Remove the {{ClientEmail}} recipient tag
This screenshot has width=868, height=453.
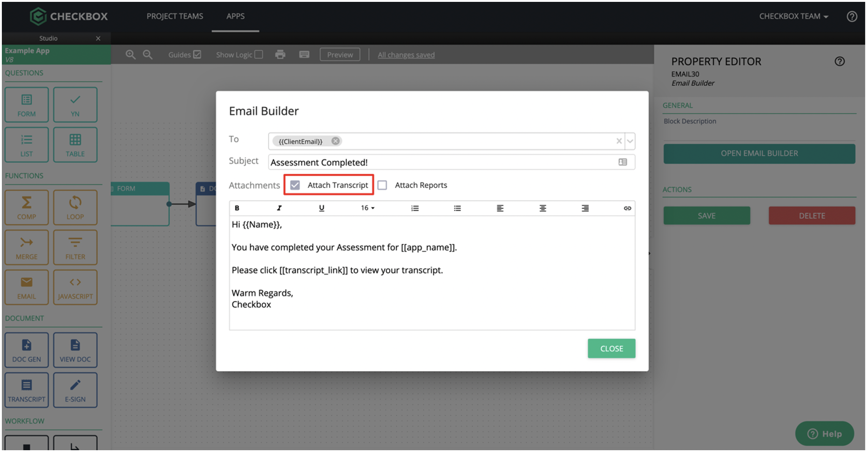pyautogui.click(x=335, y=141)
